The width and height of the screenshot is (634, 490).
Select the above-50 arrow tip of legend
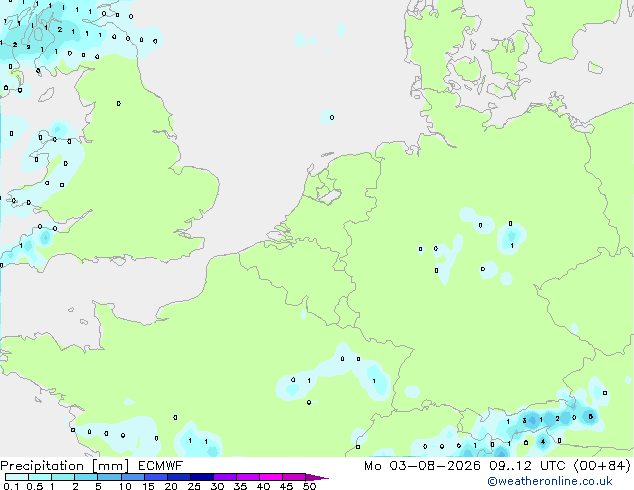point(317,477)
